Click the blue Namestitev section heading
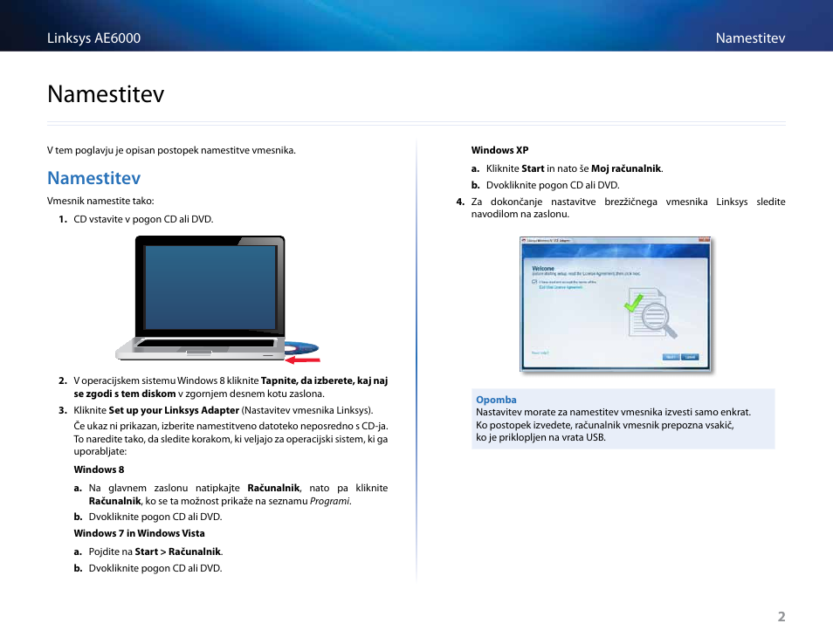The image size is (833, 644). click(x=94, y=178)
